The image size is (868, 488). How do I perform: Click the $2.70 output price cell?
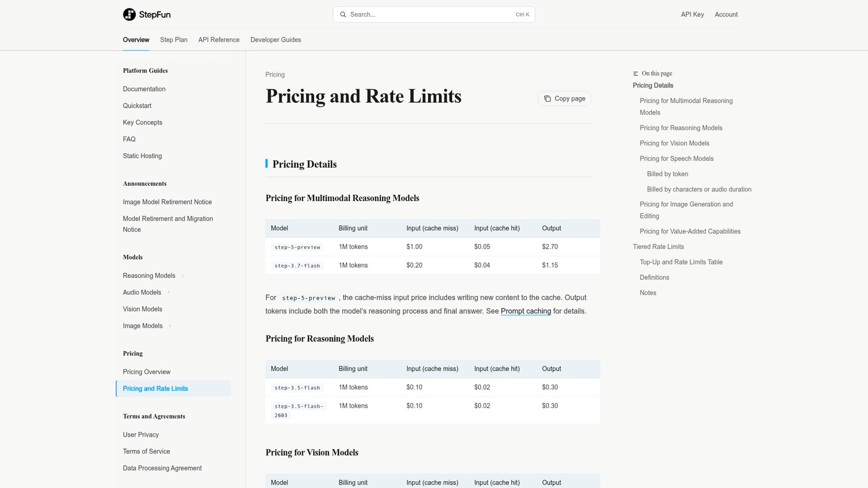click(x=550, y=247)
